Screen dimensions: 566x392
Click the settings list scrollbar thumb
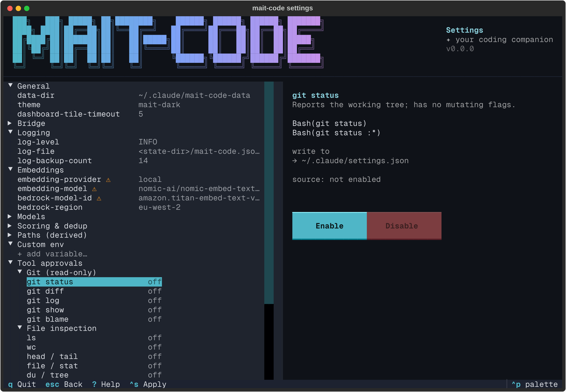[269, 193]
